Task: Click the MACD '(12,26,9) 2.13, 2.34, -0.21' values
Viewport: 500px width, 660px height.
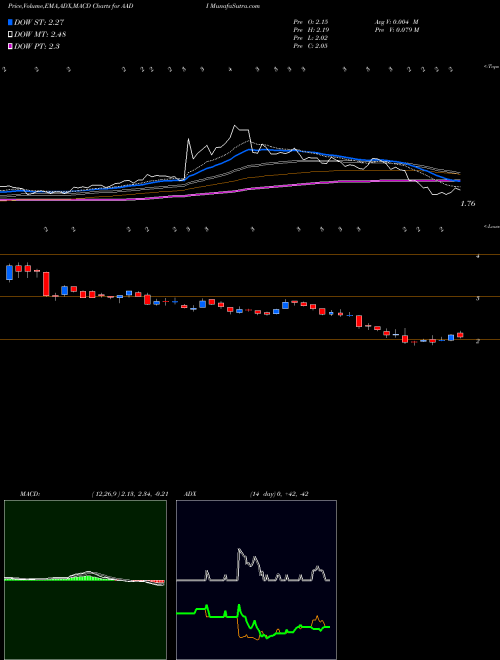Action: [130, 494]
